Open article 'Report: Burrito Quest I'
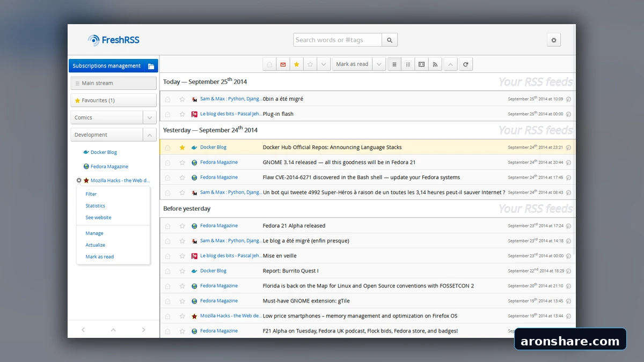This screenshot has width=644, height=362. pos(290,271)
